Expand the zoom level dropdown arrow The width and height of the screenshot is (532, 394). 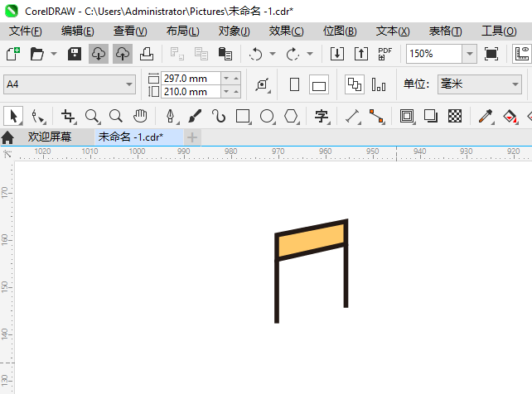[470, 54]
